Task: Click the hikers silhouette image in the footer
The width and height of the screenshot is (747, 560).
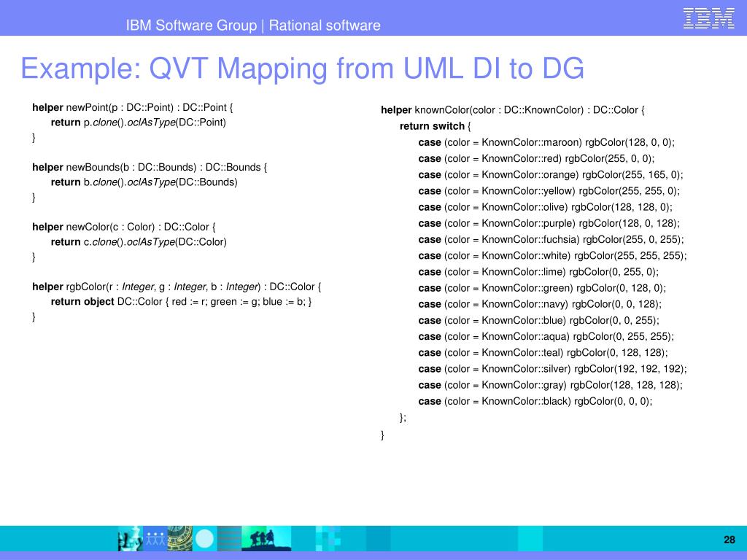Action: 266,538
